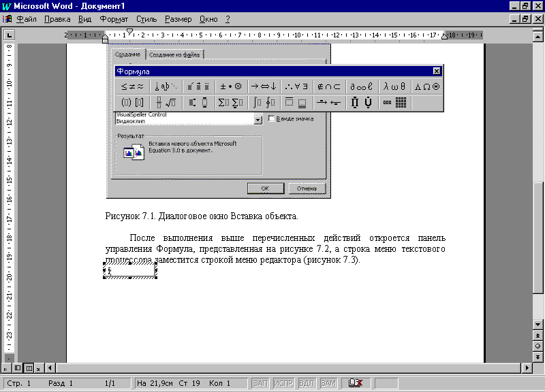Open the subscript and superscript templates palette
545x392 pixels.
pyautogui.click(x=198, y=103)
